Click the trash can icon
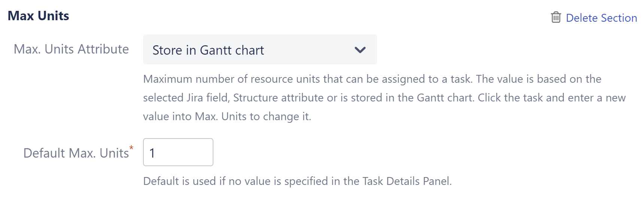 556,17
